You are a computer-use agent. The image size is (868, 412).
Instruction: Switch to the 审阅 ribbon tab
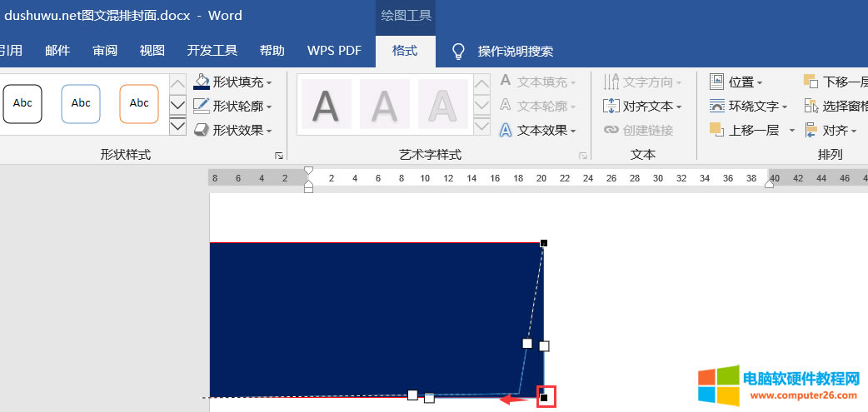(105, 51)
